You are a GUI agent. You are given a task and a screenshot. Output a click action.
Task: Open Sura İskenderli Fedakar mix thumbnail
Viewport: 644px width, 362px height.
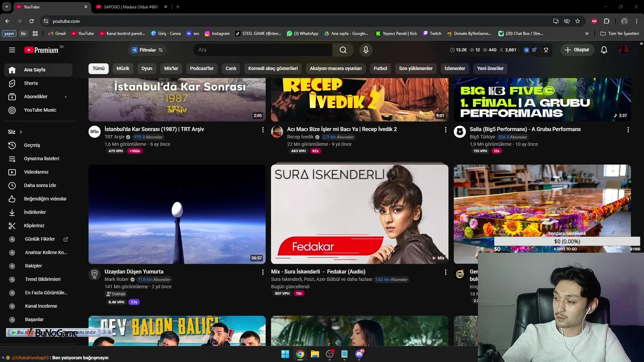pyautogui.click(x=360, y=214)
